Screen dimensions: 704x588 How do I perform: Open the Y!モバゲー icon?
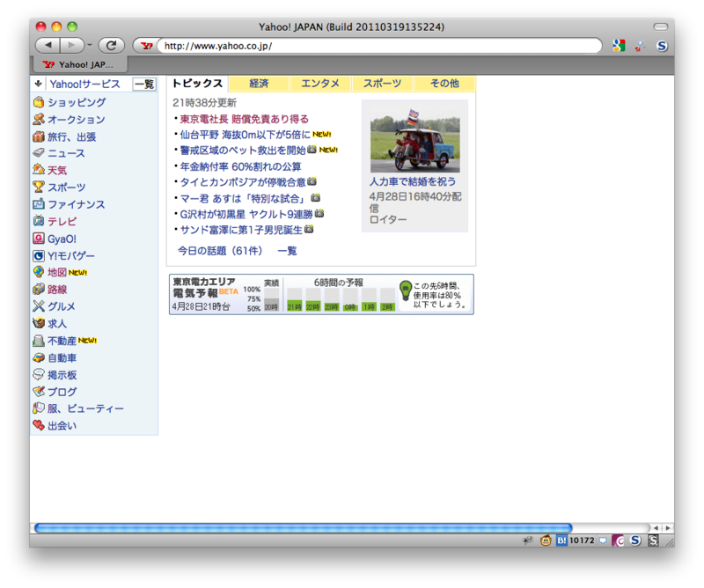click(x=39, y=255)
